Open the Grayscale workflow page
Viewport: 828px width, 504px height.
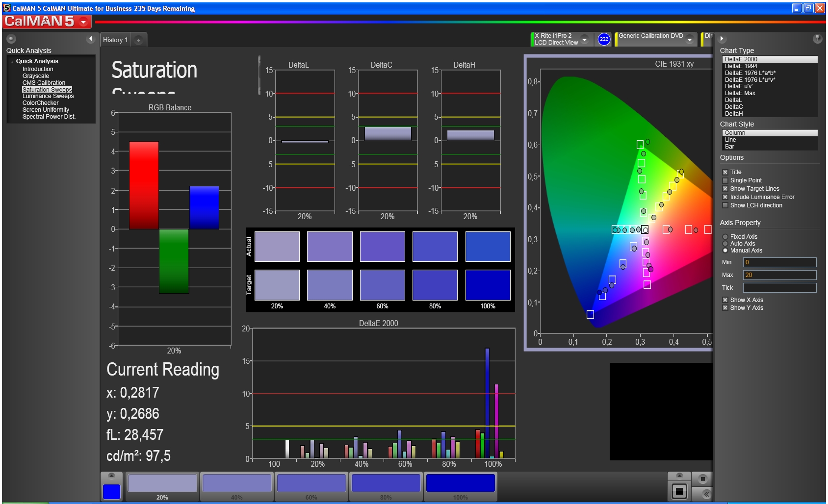pyautogui.click(x=36, y=76)
